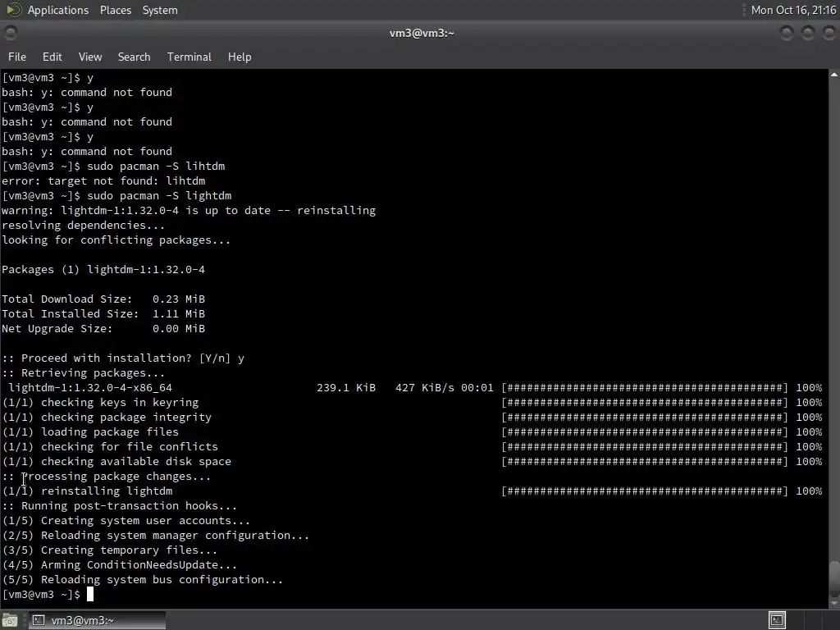
Task: Click the 'Creating system user accounts...' line
Action: point(126,521)
